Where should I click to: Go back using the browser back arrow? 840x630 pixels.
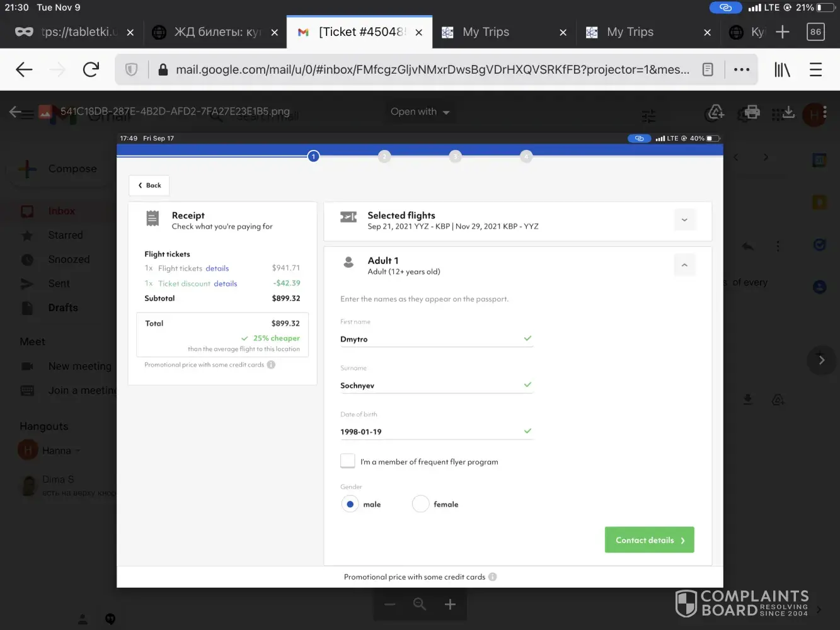point(24,69)
